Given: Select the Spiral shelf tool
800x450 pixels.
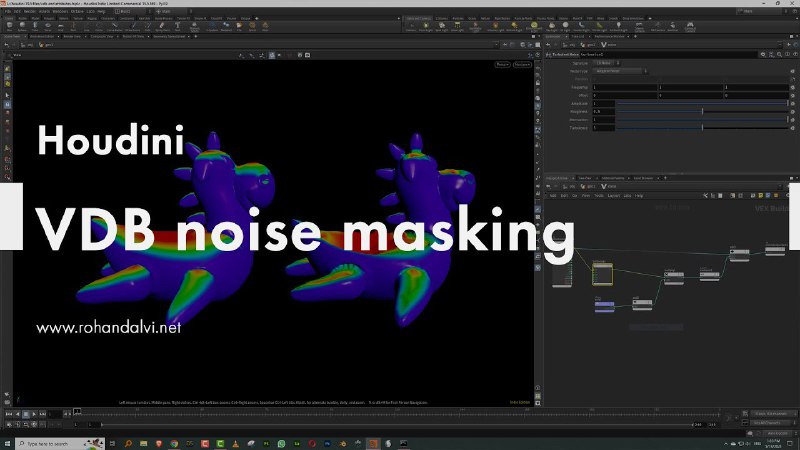Looking at the screenshot, I should (x=252, y=26).
